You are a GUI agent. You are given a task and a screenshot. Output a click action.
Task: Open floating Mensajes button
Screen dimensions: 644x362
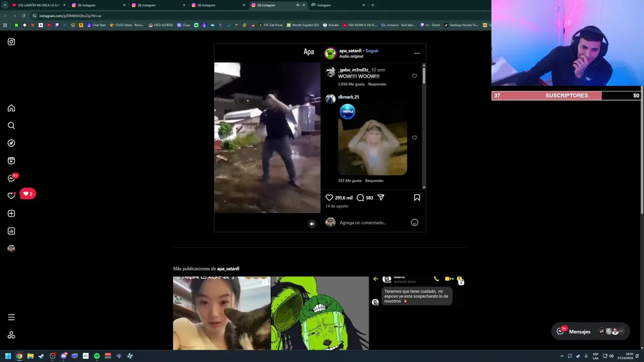click(590, 331)
